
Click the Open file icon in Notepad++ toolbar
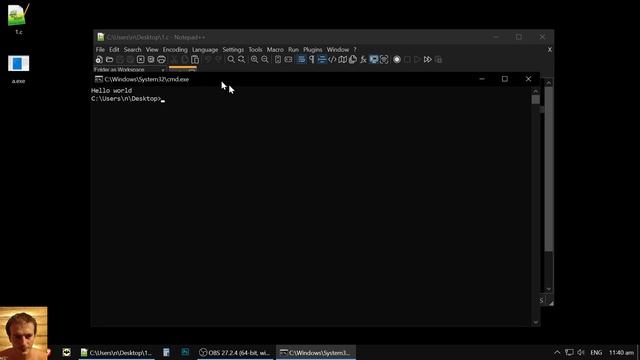(109, 60)
